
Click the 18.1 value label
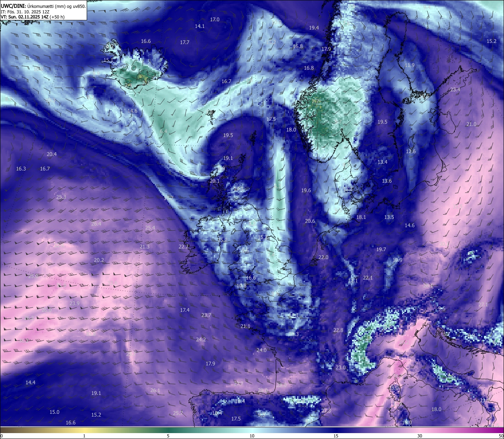pos(361,217)
